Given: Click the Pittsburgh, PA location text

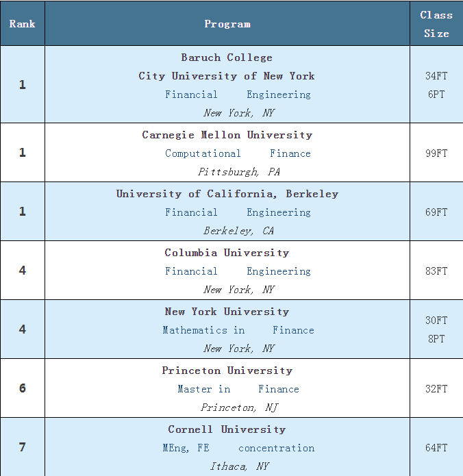Looking at the screenshot, I should 239,172.
